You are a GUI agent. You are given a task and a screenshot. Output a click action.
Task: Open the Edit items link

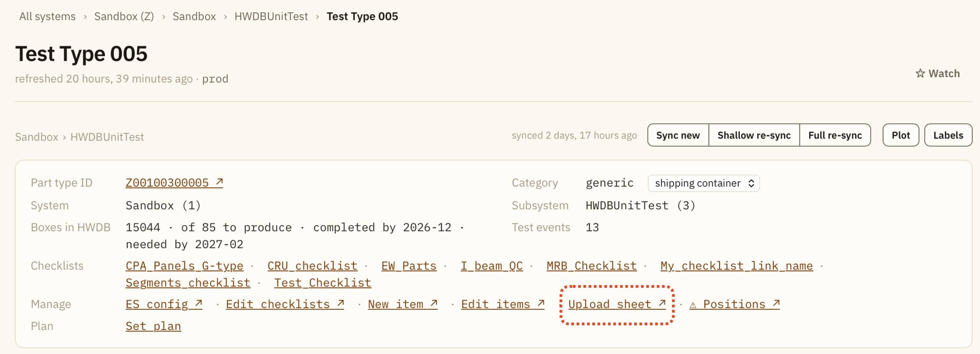(x=503, y=304)
